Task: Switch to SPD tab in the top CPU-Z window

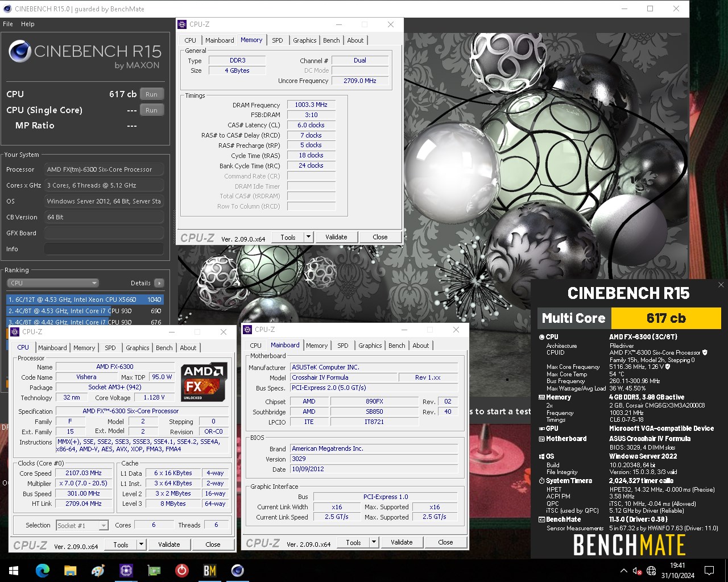Action: [278, 40]
